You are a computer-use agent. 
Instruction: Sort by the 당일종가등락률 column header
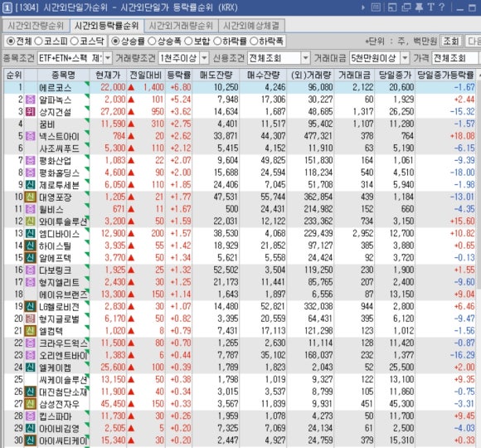coord(445,75)
